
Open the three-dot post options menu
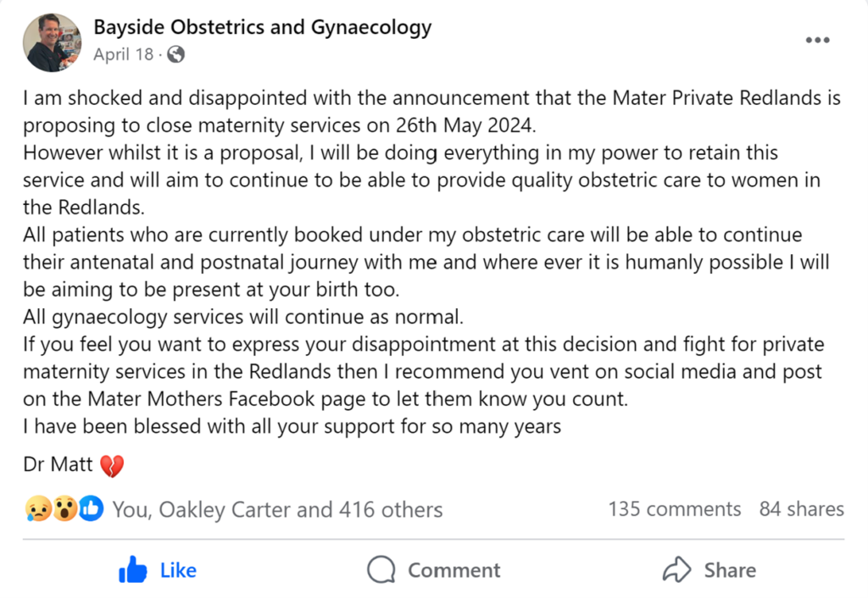[817, 41]
